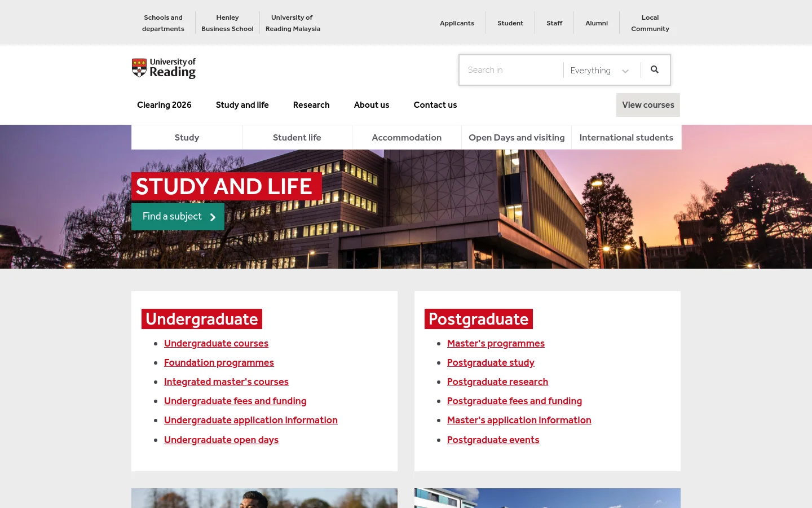Screen dimensions: 812x508
Task: Click the white building thumbnail image
Action: coord(548,498)
